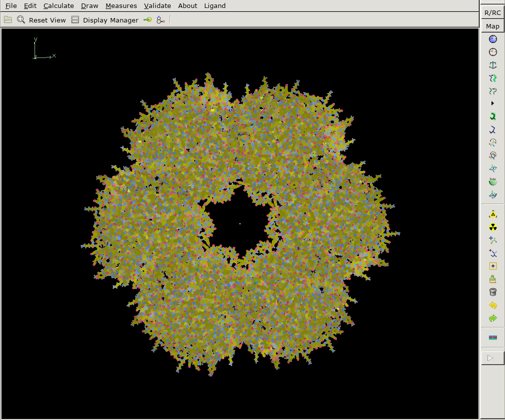This screenshot has height=420, width=505.
Task: Click the trash can Delete icon
Action: pos(493,292)
